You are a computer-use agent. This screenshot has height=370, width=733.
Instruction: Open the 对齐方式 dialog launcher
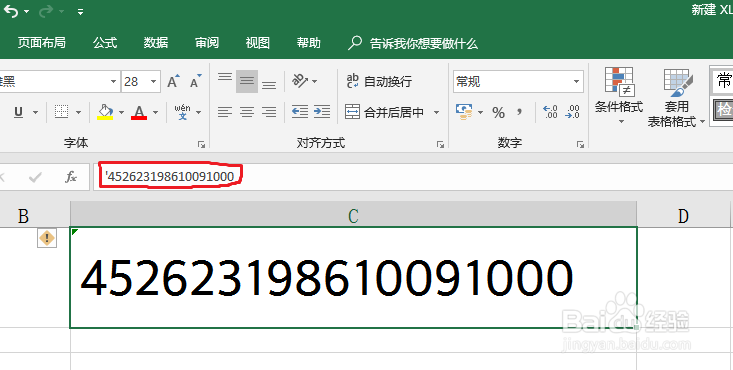tap(440, 145)
